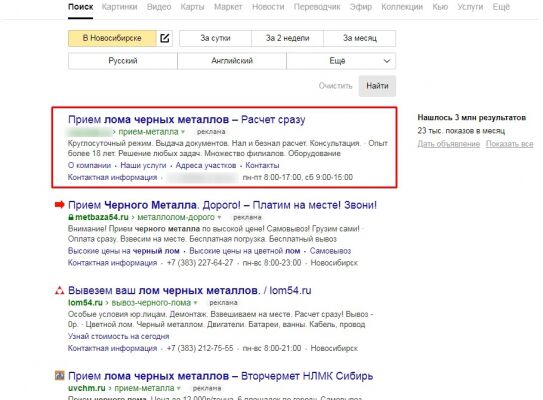Open Прием лома черных металлов – Расчет сразу
The image size is (543, 400).
pyautogui.click(x=187, y=119)
